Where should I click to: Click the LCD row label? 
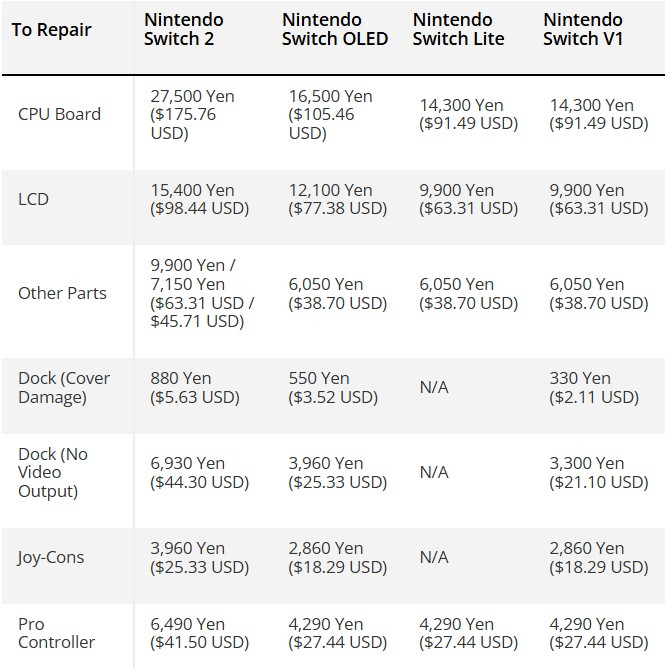point(33,199)
